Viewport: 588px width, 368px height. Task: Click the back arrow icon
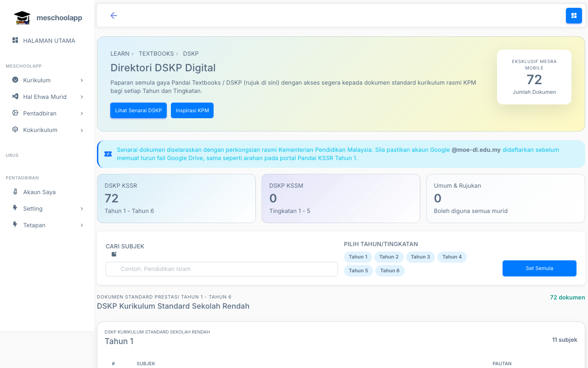pyautogui.click(x=114, y=16)
